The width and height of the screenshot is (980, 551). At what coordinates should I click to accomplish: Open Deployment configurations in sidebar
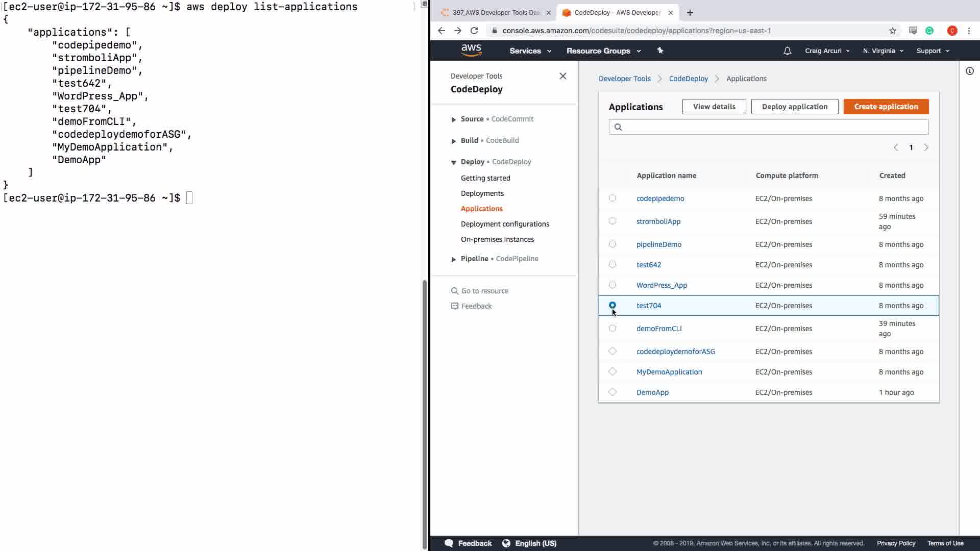(x=504, y=224)
